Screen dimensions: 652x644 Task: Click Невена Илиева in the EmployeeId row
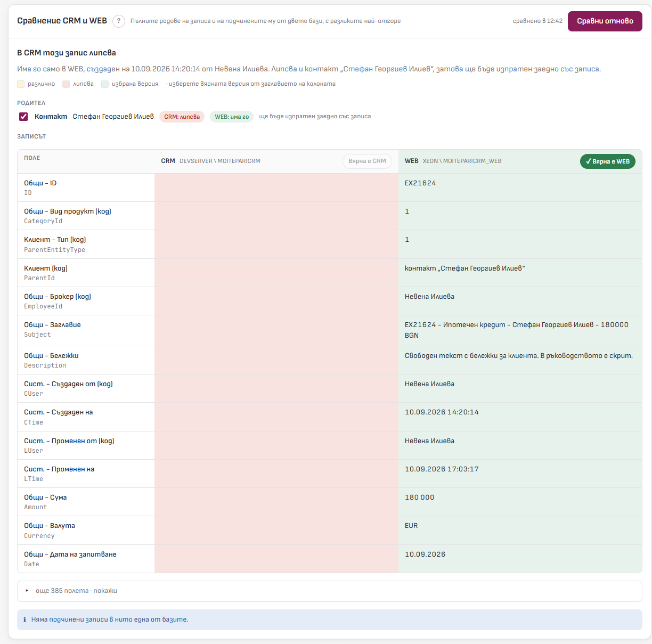[x=429, y=297]
